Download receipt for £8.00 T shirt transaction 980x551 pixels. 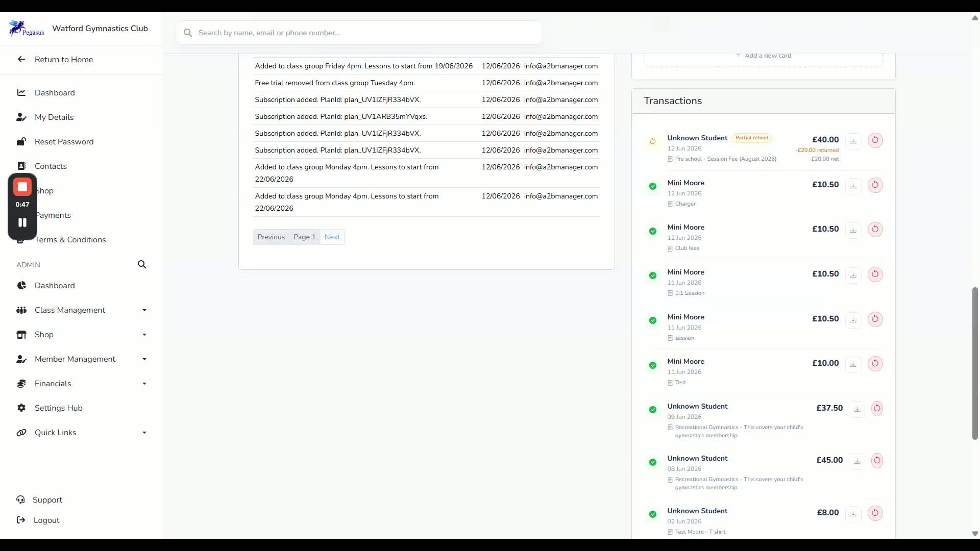pyautogui.click(x=853, y=514)
